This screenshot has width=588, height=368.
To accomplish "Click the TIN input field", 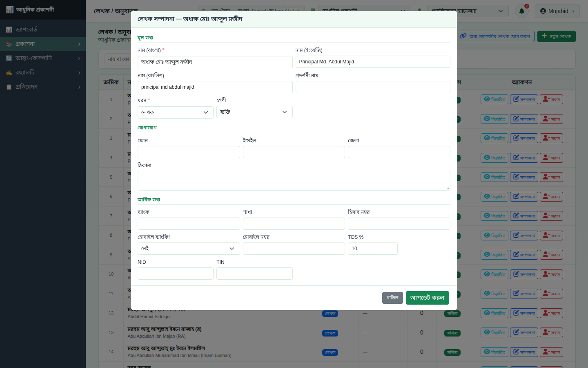I will coord(254,274).
